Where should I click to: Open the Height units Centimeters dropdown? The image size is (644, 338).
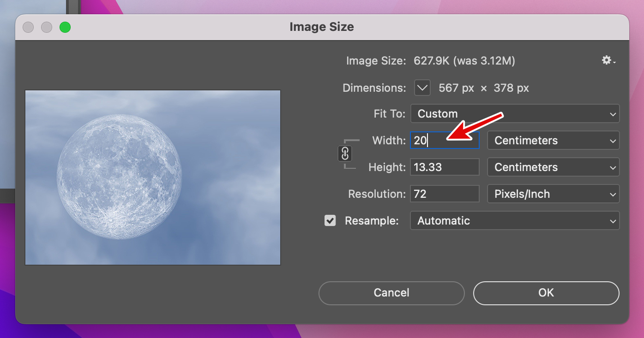(553, 167)
